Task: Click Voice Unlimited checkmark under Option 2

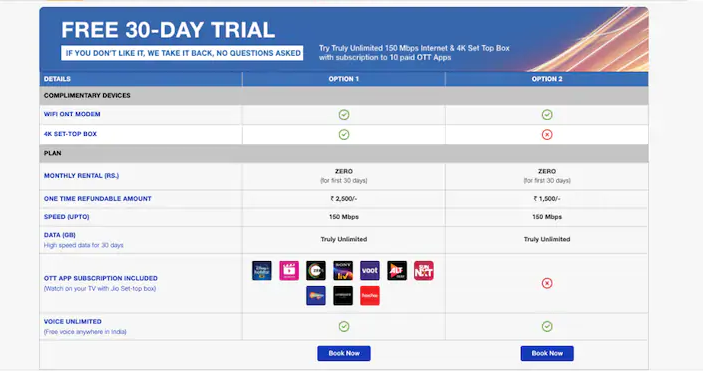Action: pos(547,327)
